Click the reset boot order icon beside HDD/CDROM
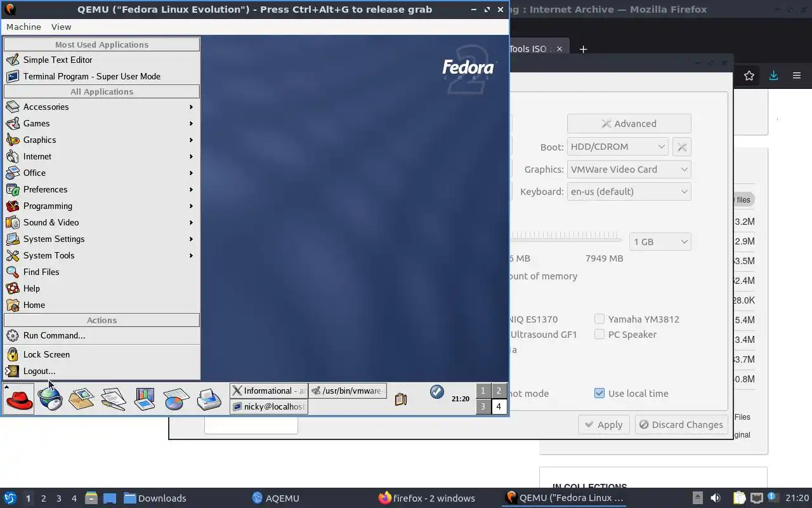Screen dimensions: 812x508 pyautogui.click(x=682, y=147)
